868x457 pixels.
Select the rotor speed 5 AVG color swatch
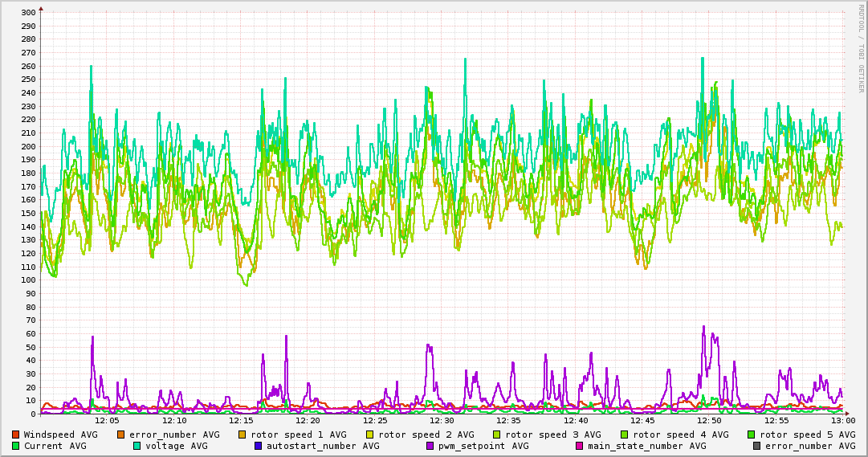tap(751, 435)
